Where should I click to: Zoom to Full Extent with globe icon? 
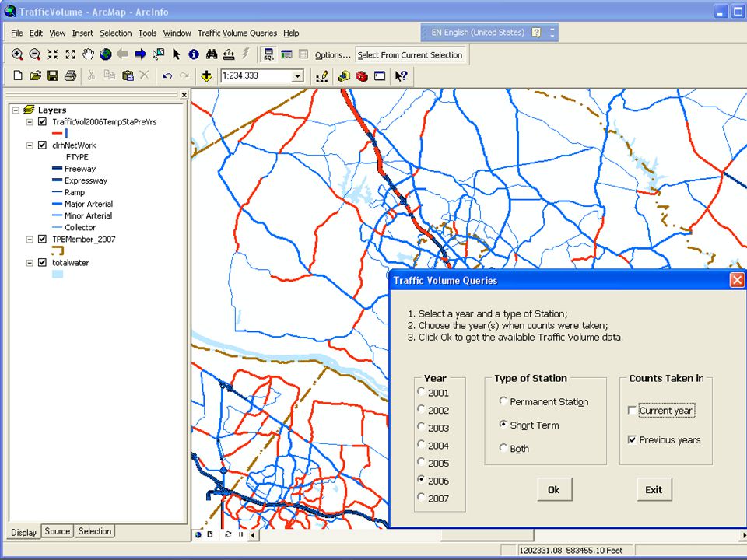pos(106,54)
